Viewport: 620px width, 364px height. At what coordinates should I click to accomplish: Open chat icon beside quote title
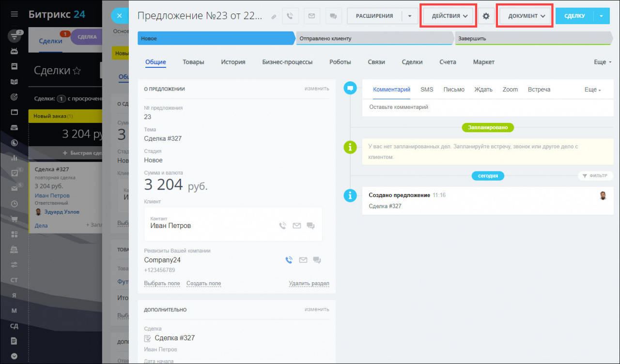(333, 16)
